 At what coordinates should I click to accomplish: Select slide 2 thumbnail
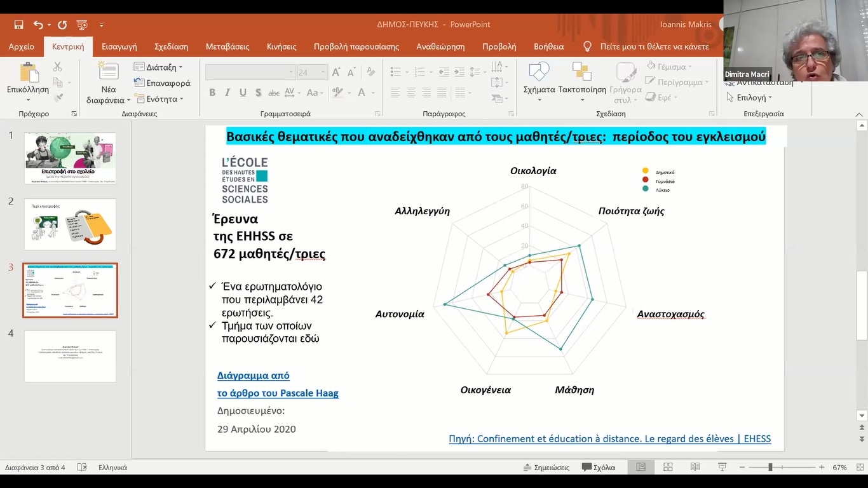click(x=70, y=224)
